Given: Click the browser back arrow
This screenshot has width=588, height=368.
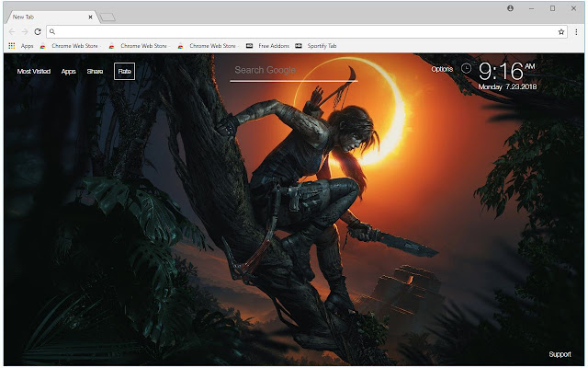Looking at the screenshot, I should [12, 32].
